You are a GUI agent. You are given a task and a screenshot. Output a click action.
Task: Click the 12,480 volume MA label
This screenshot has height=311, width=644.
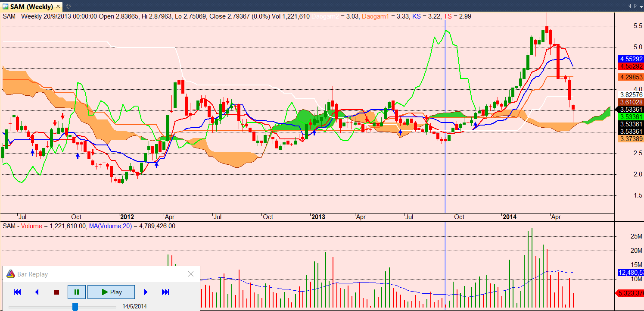pos(630,273)
